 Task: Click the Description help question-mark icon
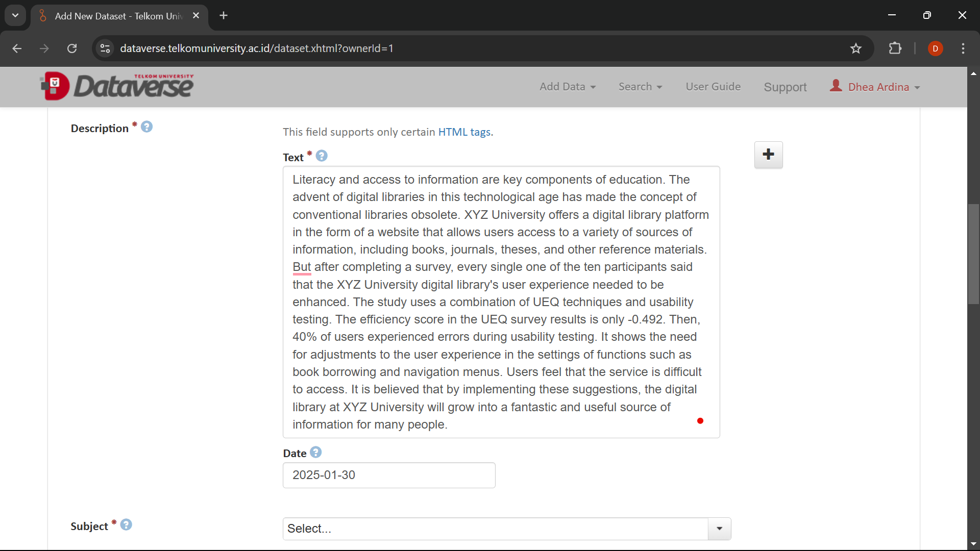point(146,127)
